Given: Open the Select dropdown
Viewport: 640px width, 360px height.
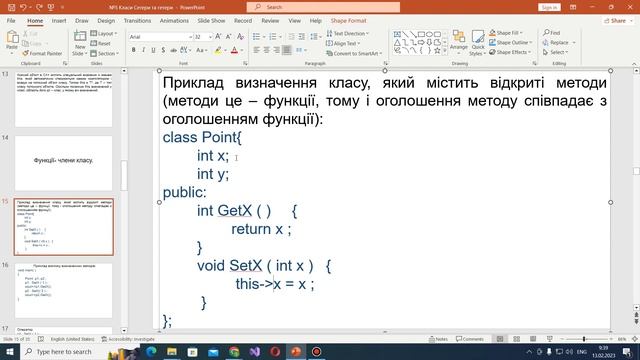Looking at the screenshot, I should (x=556, y=52).
